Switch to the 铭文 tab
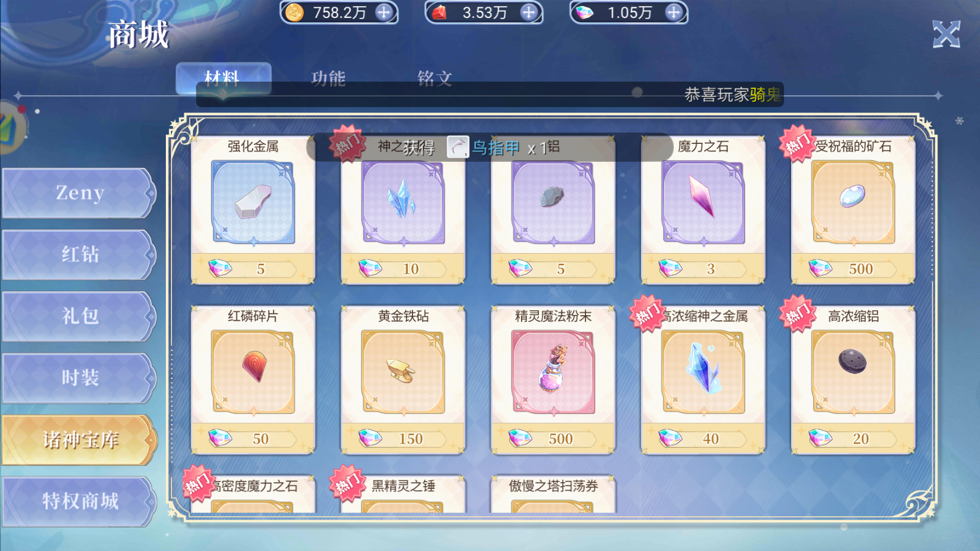Image resolution: width=980 pixels, height=551 pixels. 435,78
